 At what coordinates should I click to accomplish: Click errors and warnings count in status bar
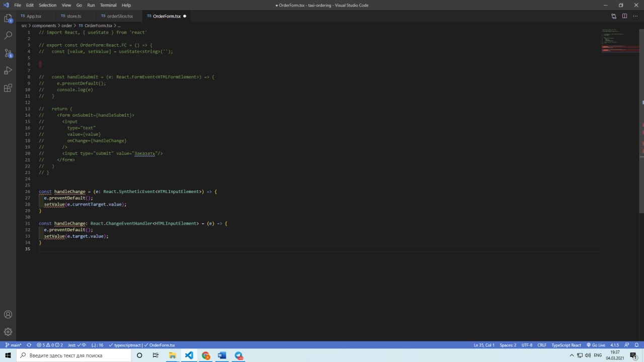[50, 345]
